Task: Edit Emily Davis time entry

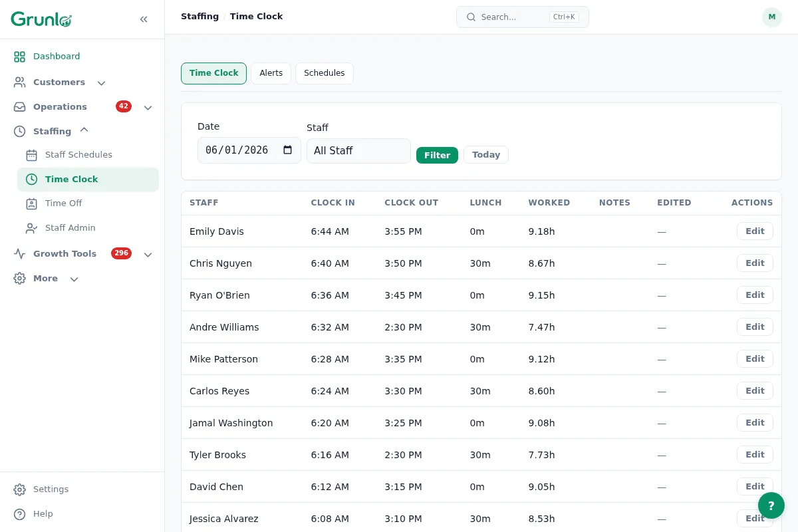Action: click(x=755, y=231)
